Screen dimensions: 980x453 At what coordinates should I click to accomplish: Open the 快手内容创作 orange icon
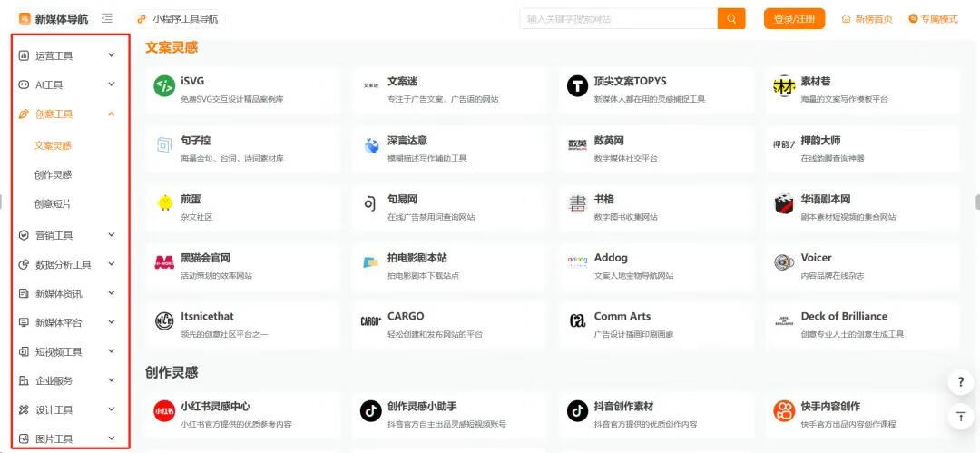(784, 411)
